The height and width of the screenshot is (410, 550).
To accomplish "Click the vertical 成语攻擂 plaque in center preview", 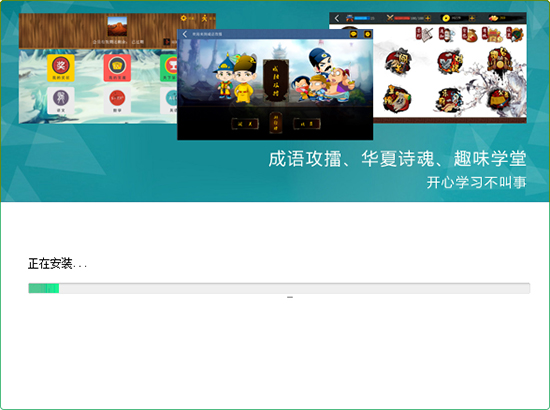I will pyautogui.click(x=276, y=80).
